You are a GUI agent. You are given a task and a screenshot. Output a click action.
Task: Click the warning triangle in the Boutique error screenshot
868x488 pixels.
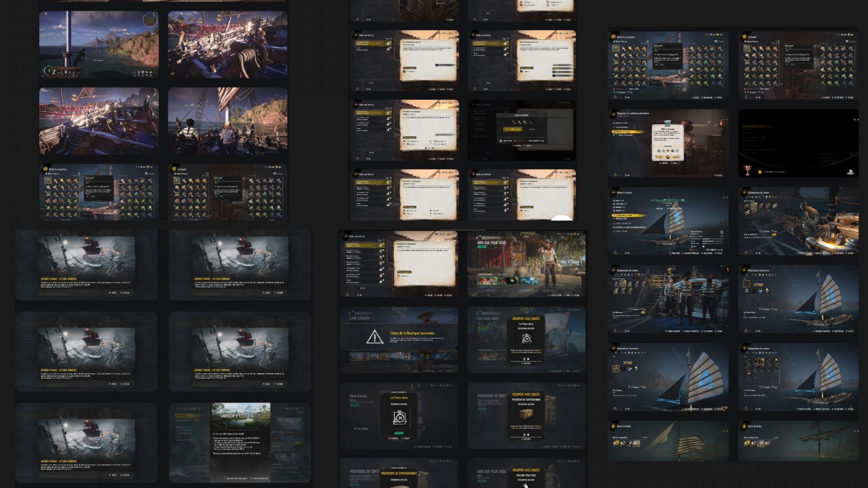(375, 337)
